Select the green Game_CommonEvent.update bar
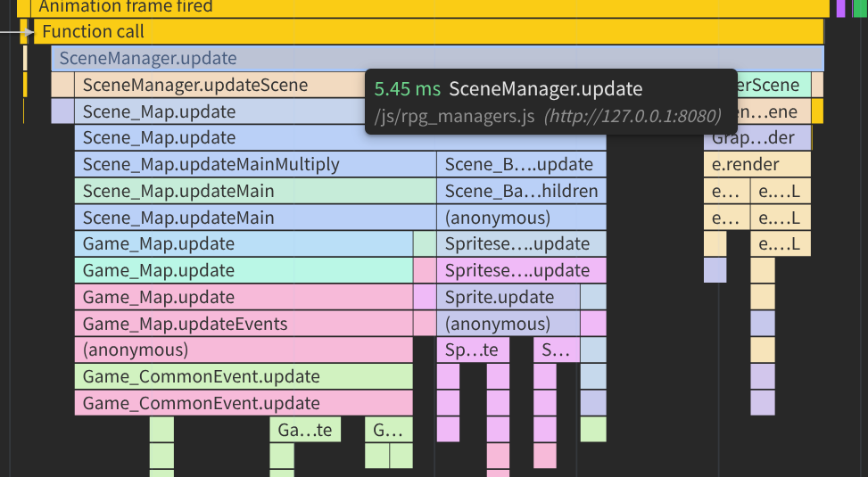 [x=244, y=376]
